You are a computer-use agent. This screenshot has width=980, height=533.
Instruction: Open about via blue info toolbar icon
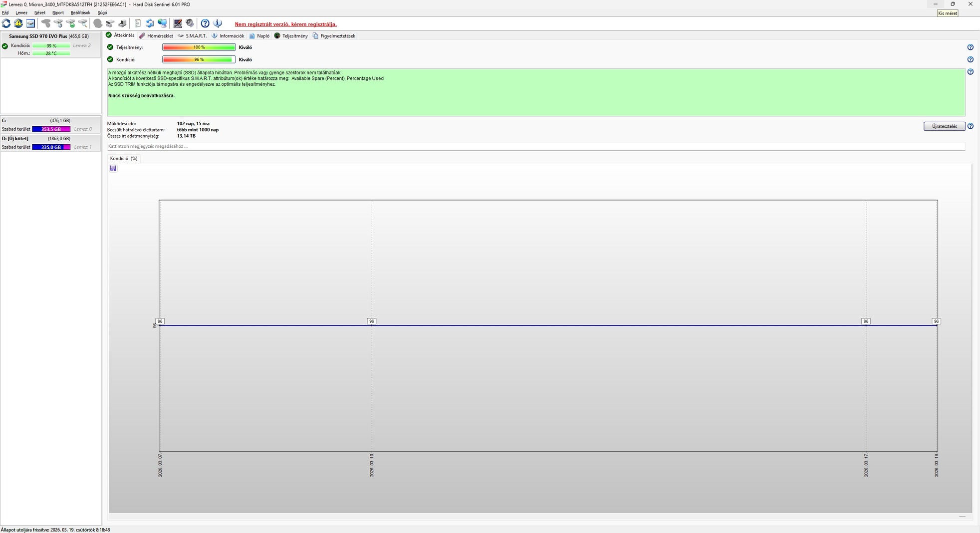click(x=218, y=23)
